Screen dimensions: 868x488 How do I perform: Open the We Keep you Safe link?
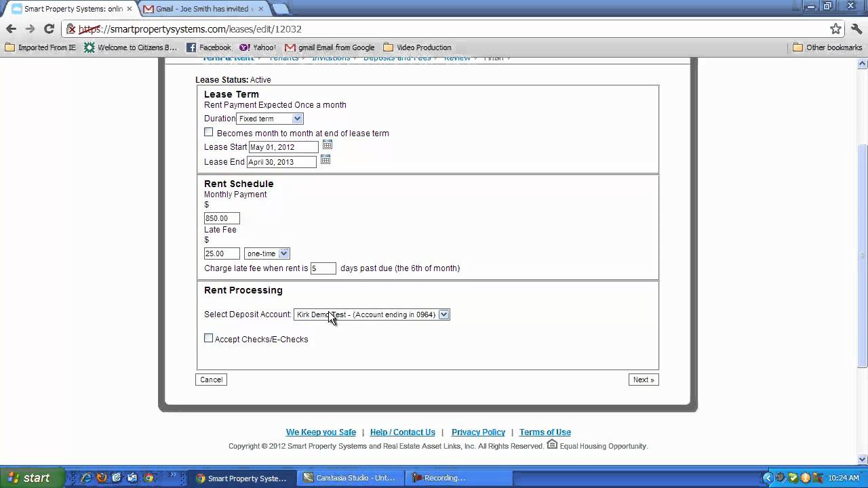point(321,432)
